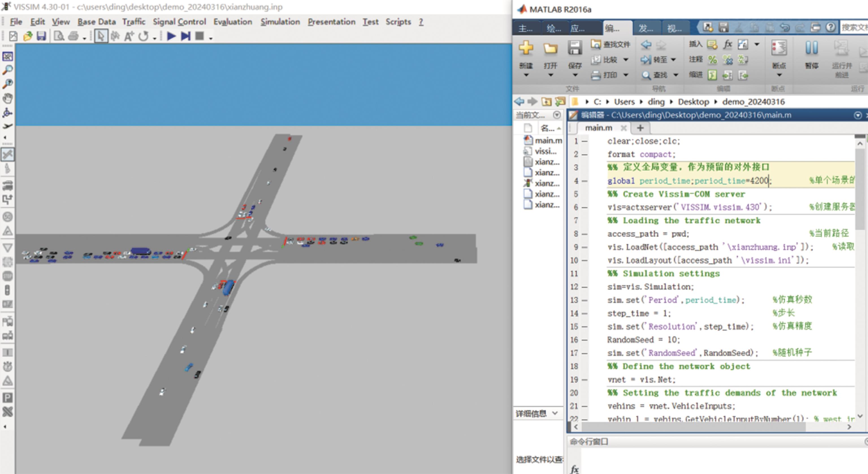Open the 断点 (Breakpoints) dropdown
Screen dimensions: 868x474
(x=779, y=75)
